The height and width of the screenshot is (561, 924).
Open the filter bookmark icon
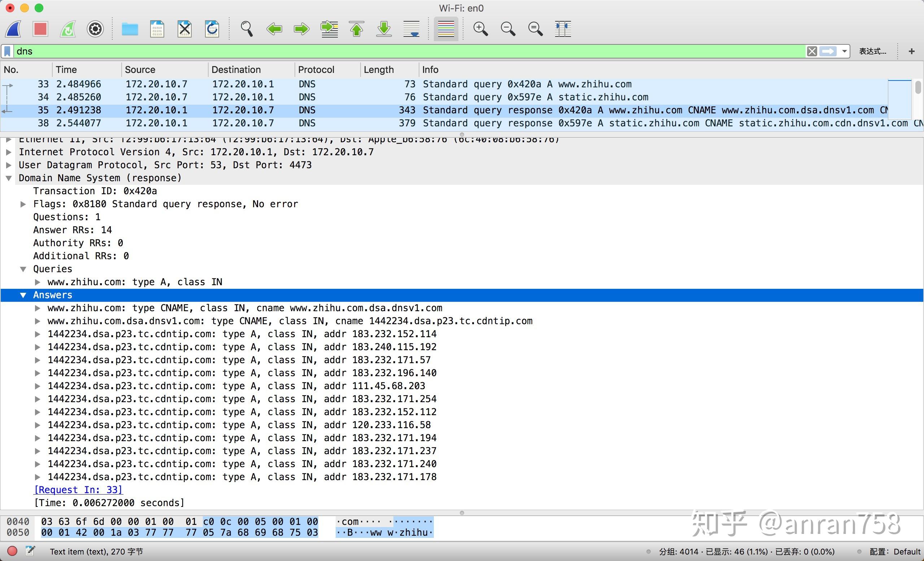coord(7,51)
